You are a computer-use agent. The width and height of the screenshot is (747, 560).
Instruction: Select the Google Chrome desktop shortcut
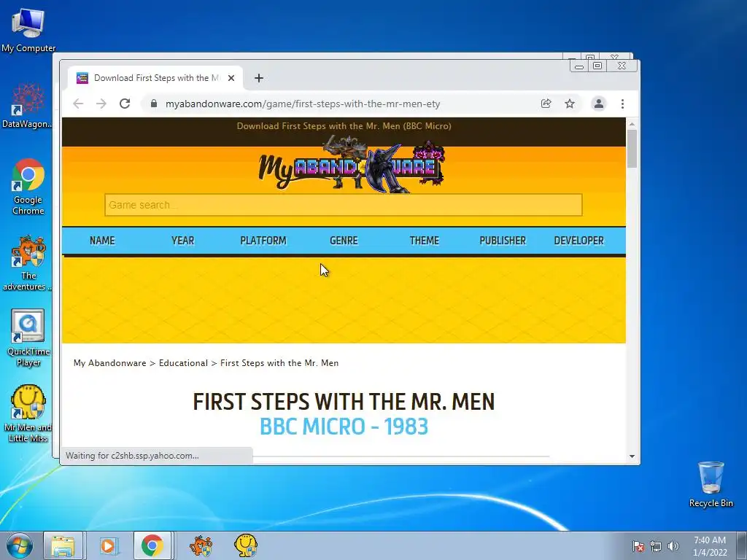coord(28,187)
